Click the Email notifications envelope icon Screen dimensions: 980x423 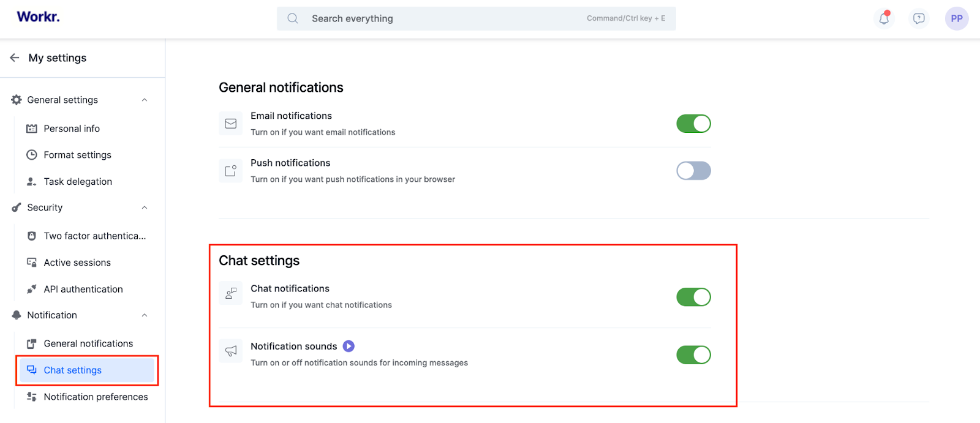pyautogui.click(x=231, y=124)
